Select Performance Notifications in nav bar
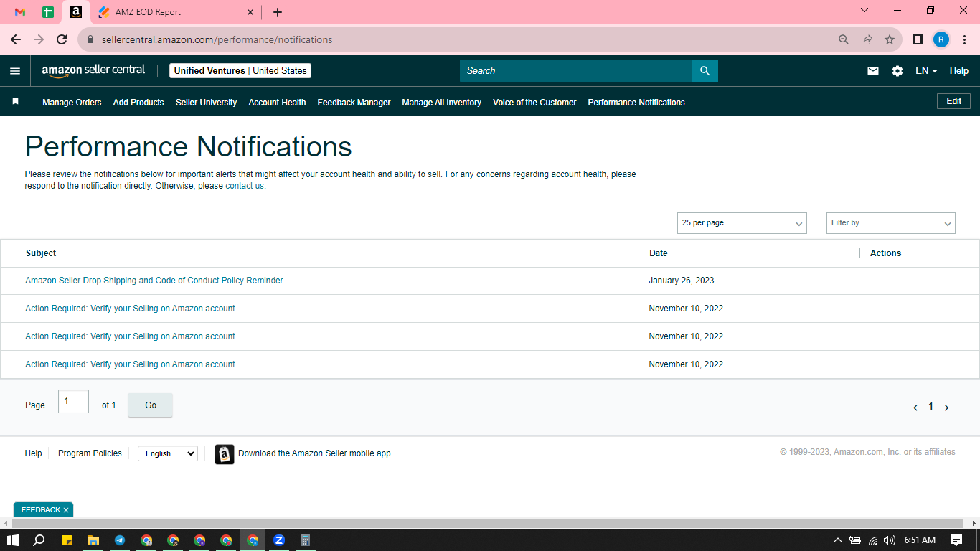The image size is (980, 551). coord(636,103)
